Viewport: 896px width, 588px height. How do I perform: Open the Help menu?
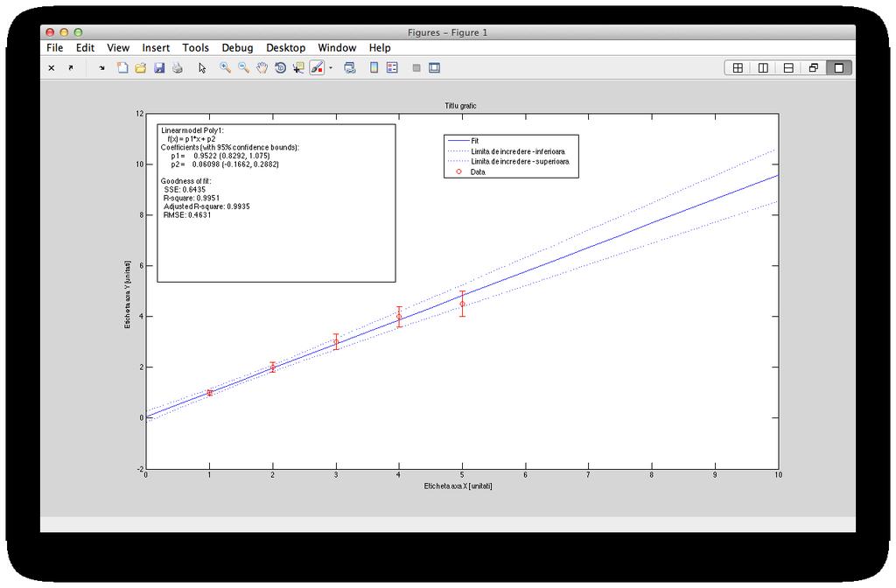380,48
